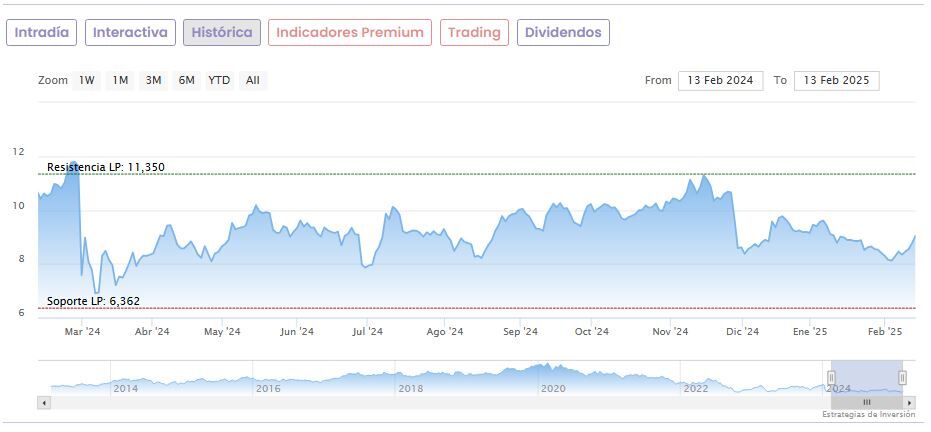Open the To date field
Screen dimensions: 931x432
click(836, 81)
